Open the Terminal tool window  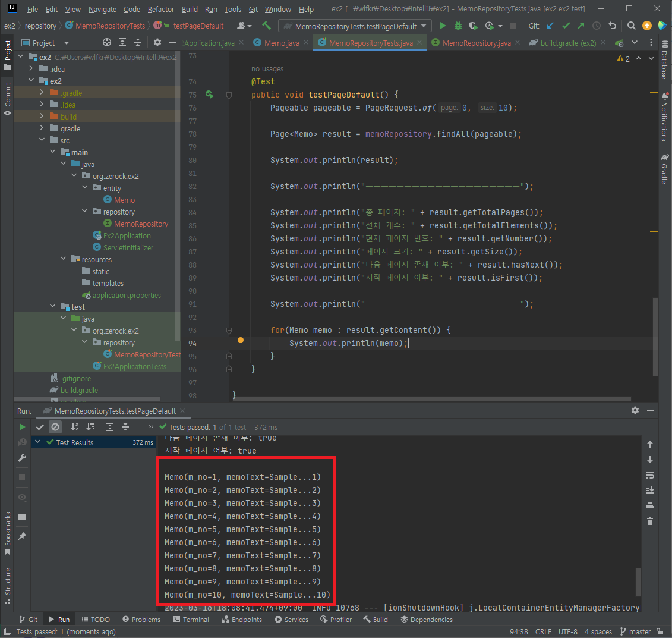[191, 620]
